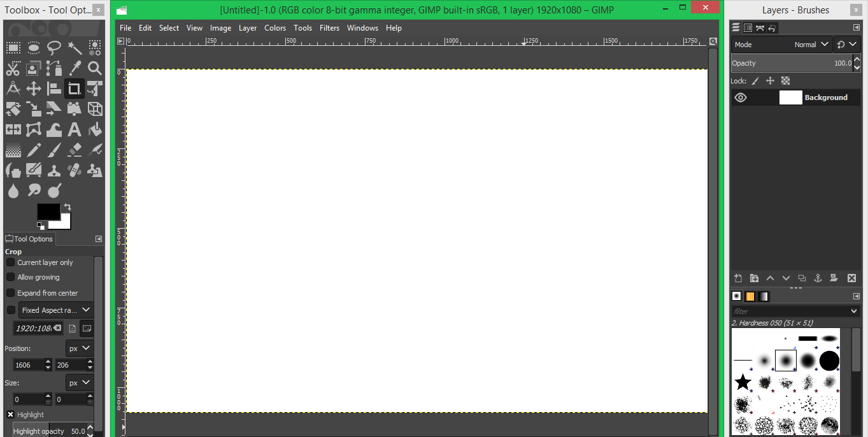Click the black foreground color swatch
Image resolution: width=868 pixels, height=437 pixels.
click(x=48, y=211)
